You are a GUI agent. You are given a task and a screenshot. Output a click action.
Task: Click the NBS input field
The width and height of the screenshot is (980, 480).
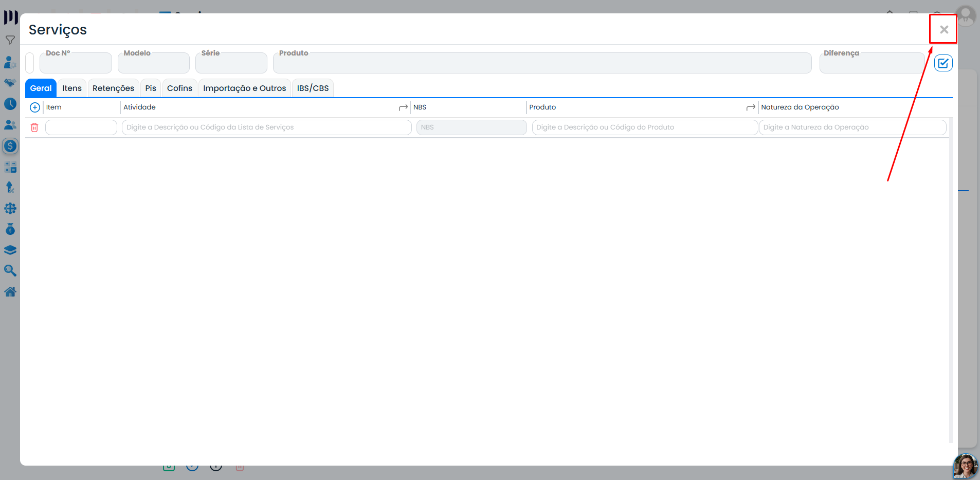coord(471,127)
